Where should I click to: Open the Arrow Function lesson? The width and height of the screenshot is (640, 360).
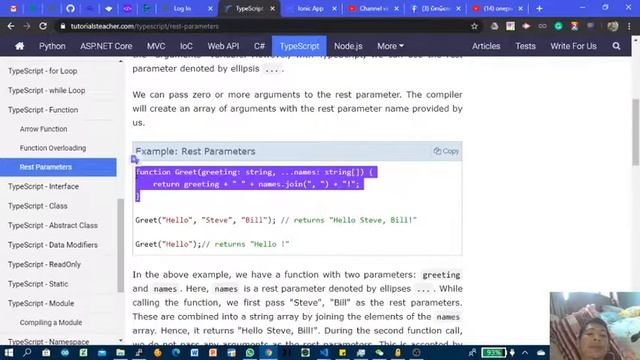point(43,129)
